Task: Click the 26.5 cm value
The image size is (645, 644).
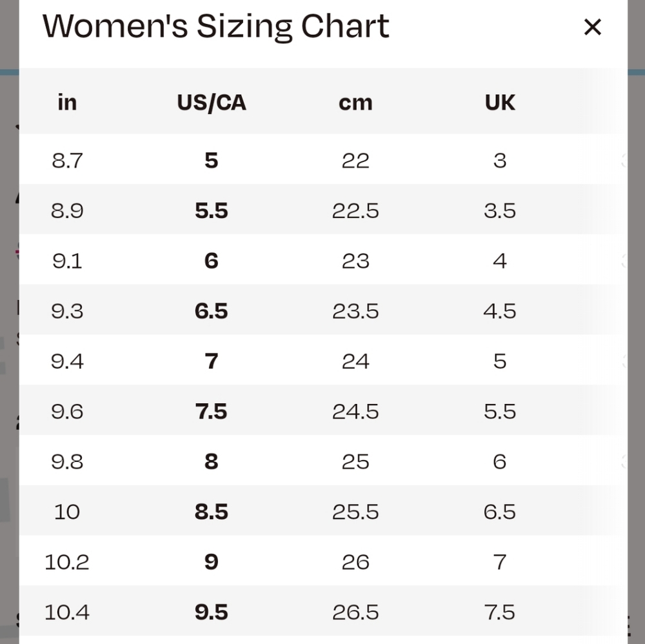Action: click(355, 612)
